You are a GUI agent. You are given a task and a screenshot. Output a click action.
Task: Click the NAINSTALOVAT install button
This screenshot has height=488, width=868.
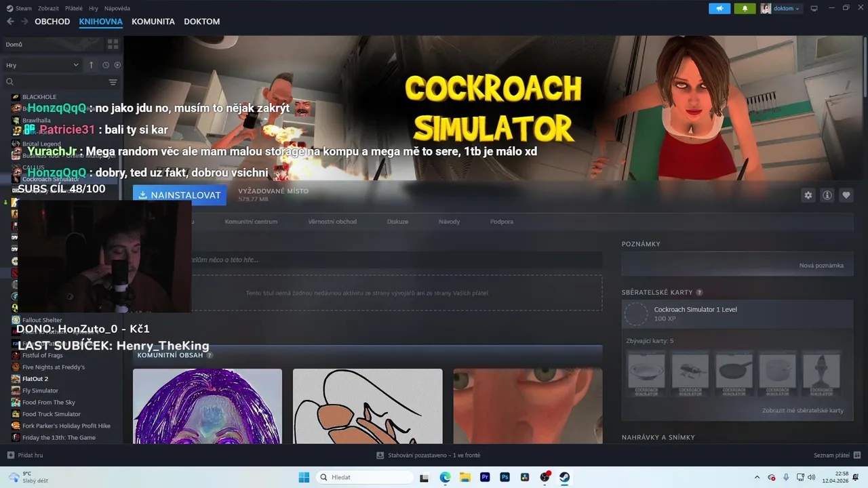(180, 195)
